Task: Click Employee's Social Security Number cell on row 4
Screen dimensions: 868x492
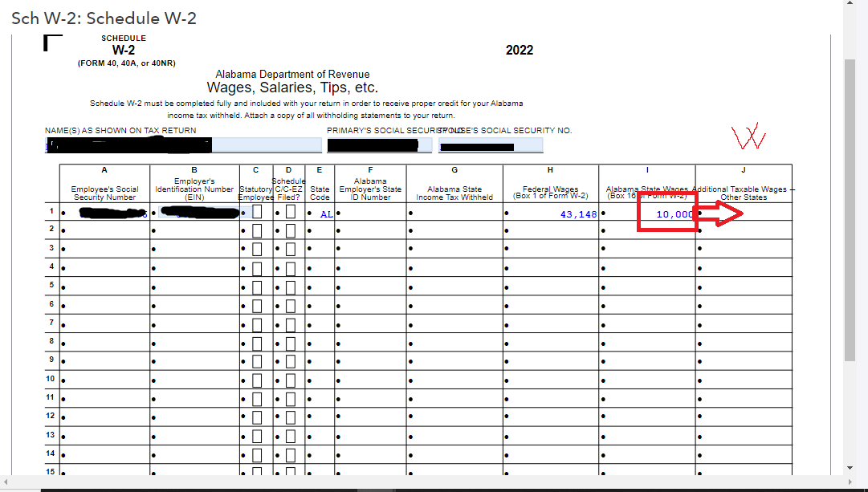Action: pos(104,266)
